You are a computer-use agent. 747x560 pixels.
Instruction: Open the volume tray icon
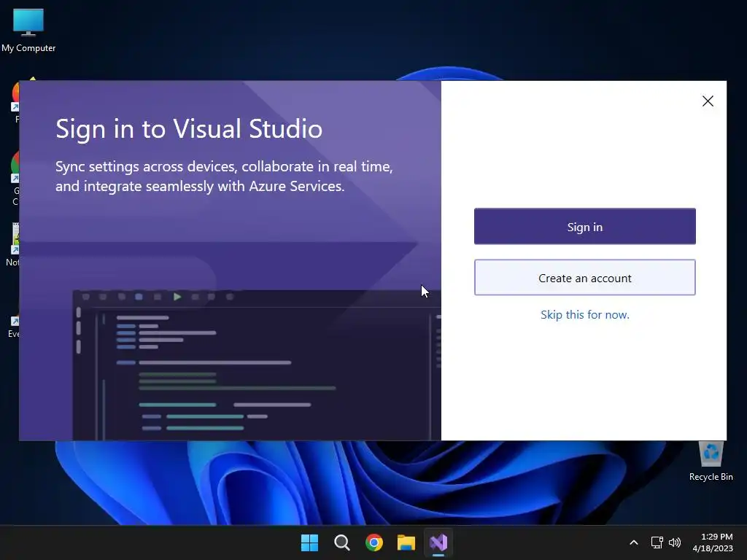coord(675,542)
